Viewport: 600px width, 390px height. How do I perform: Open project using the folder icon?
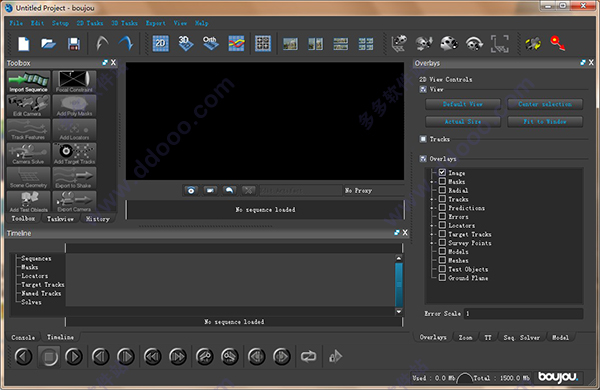click(x=49, y=44)
